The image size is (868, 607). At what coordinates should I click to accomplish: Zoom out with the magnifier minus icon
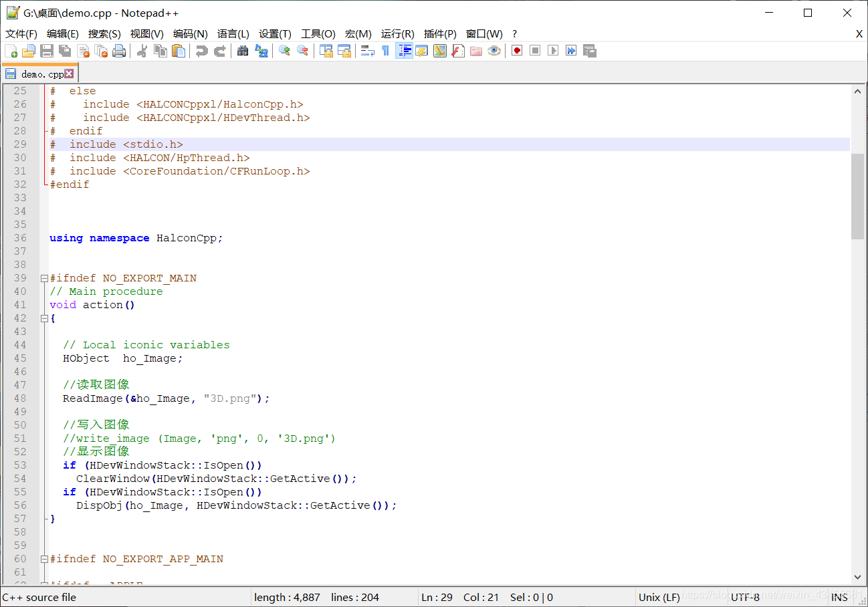302,51
